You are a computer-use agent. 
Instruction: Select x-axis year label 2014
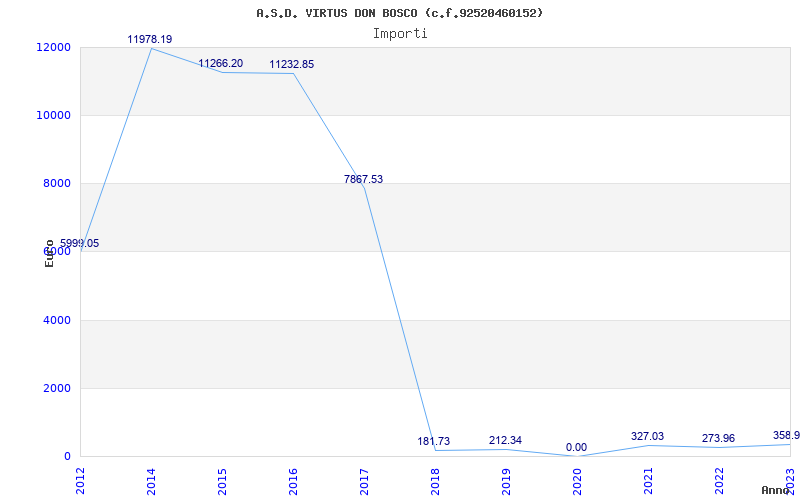click(x=152, y=480)
